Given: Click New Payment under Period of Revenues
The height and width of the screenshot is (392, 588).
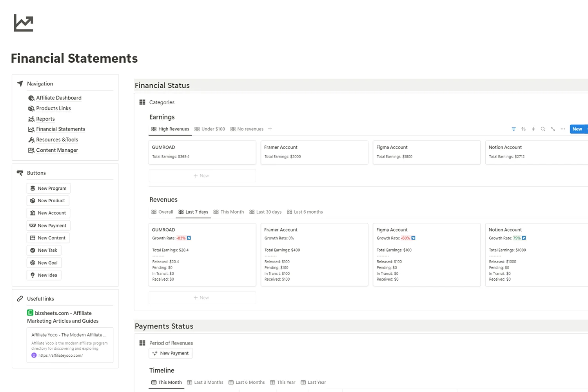Looking at the screenshot, I should tap(171, 353).
